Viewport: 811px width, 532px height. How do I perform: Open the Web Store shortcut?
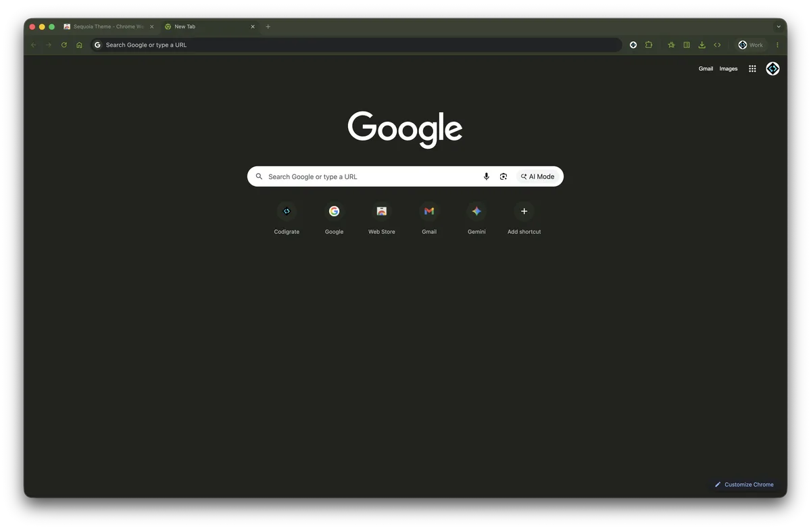coord(382,218)
